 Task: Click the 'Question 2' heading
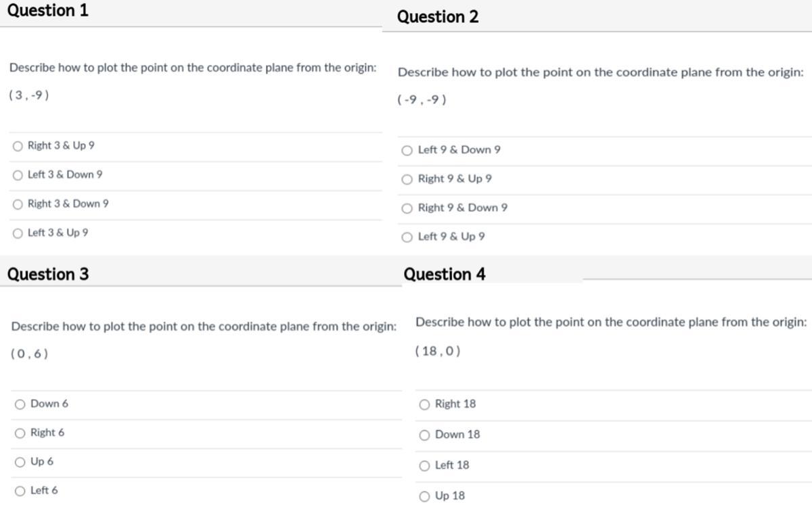click(x=437, y=17)
